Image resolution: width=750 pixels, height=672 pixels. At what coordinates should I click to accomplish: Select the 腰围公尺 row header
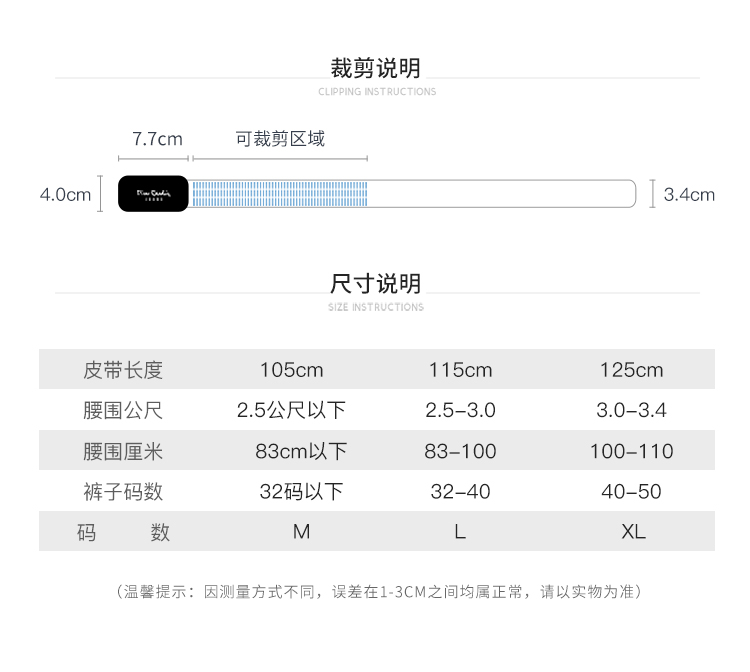(123, 410)
